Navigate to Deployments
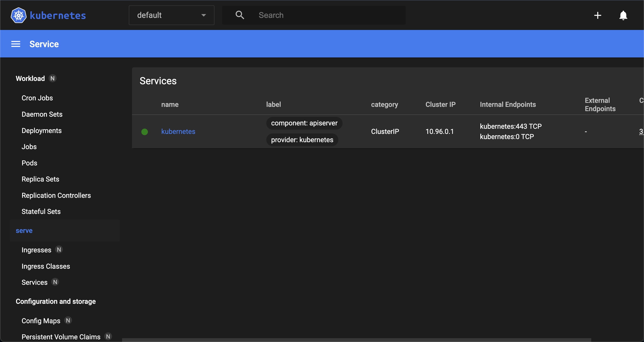 (42, 131)
